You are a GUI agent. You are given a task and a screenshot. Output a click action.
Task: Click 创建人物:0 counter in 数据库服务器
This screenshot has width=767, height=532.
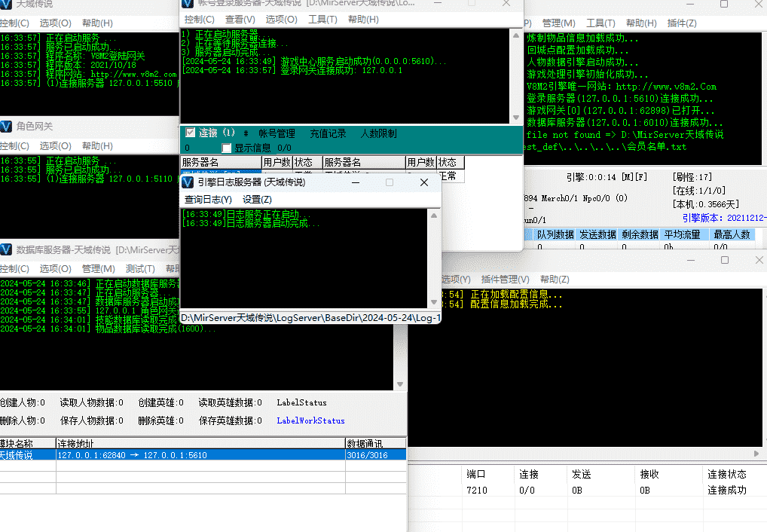click(x=23, y=402)
